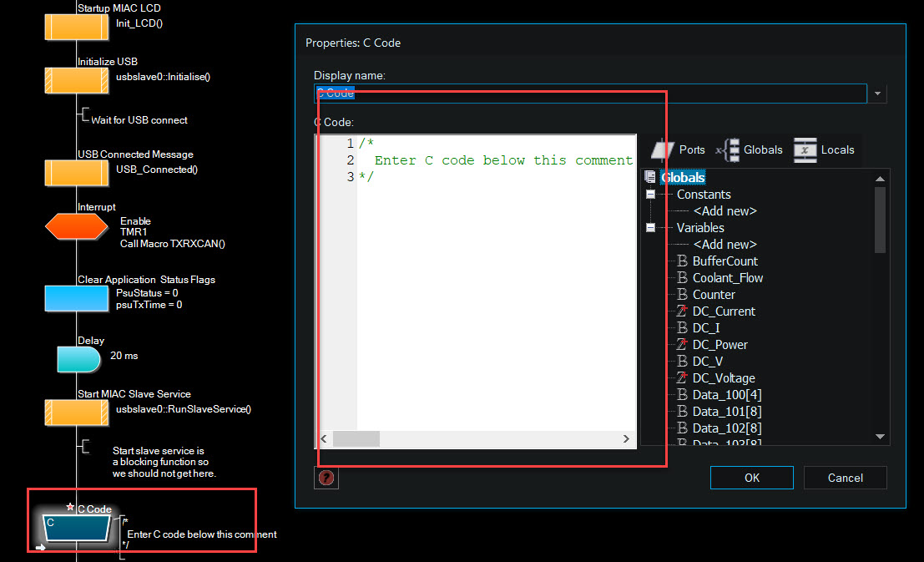Select the Data_100[4] variable
Viewport: 924px width, 562px height.
click(727, 394)
